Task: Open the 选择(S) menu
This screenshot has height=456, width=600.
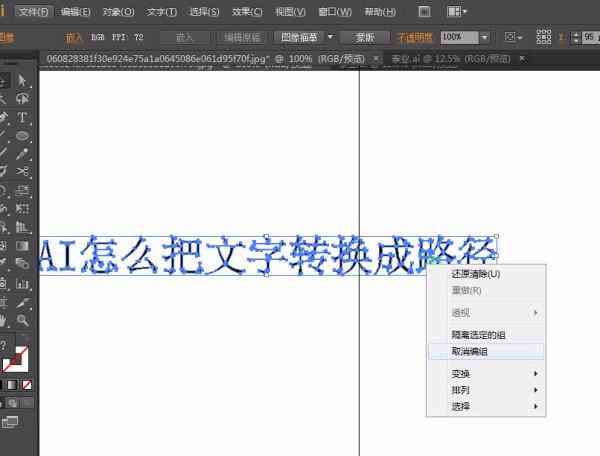Action: [204, 12]
